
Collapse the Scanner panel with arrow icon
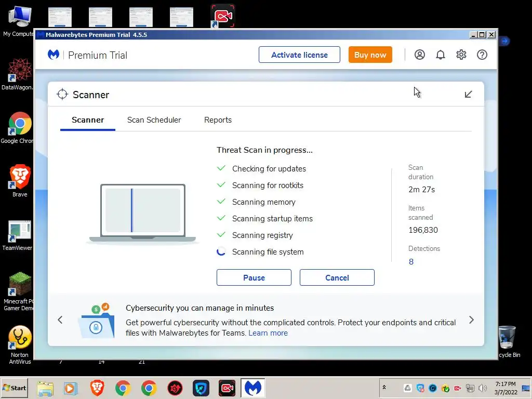pos(468,95)
